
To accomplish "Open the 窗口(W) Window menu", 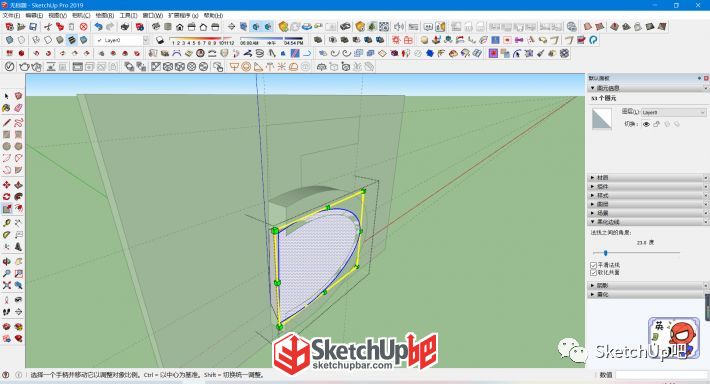I will coord(153,15).
